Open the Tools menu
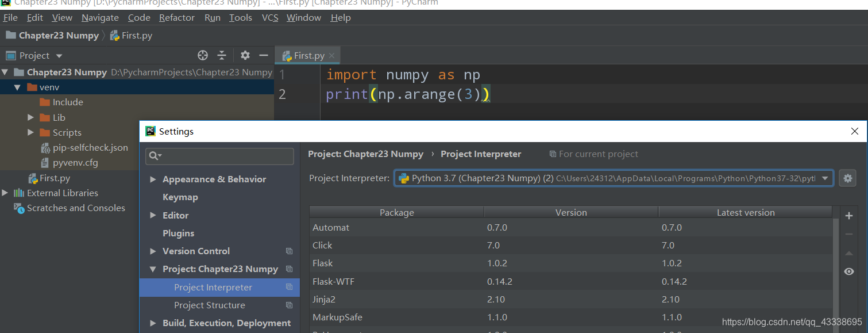Screen dimensions: 868x333 [241, 18]
